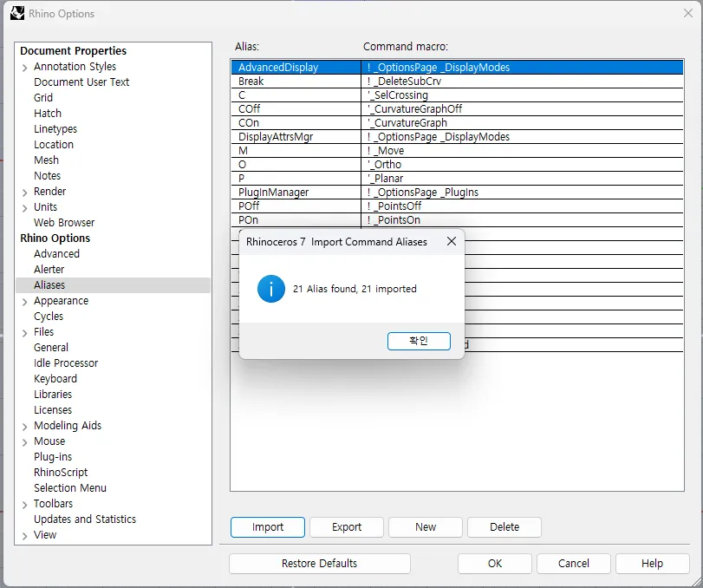Select the COn alias cell

(296, 123)
